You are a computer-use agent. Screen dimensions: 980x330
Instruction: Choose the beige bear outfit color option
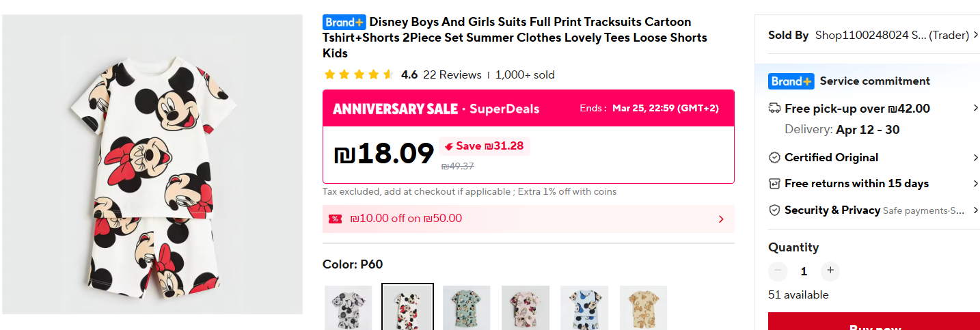[x=643, y=307]
